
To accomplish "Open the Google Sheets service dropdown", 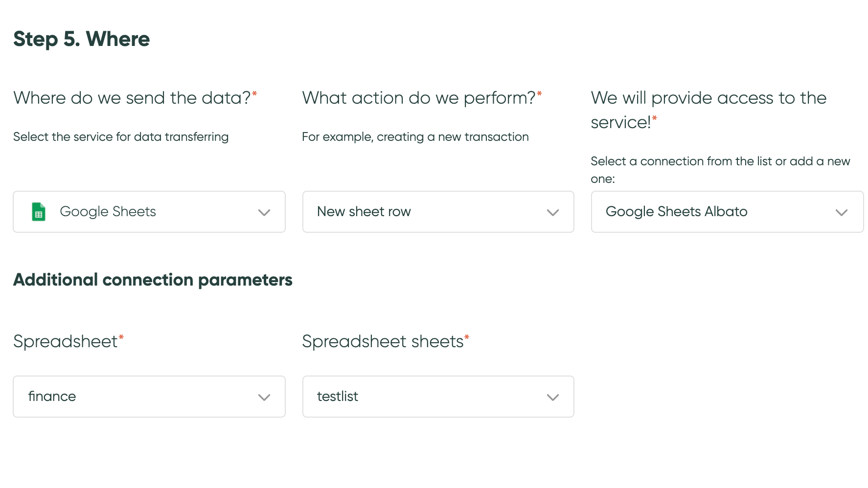I will coord(149,212).
